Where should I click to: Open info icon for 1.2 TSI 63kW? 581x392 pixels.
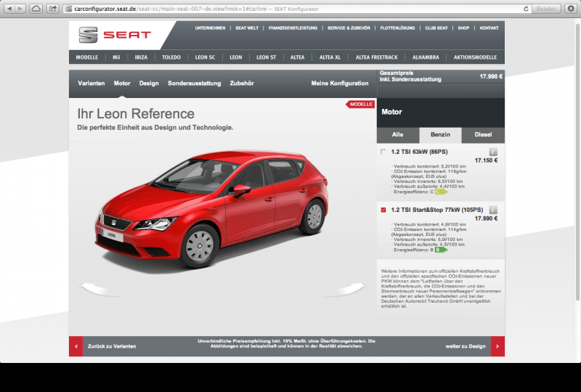493,152
